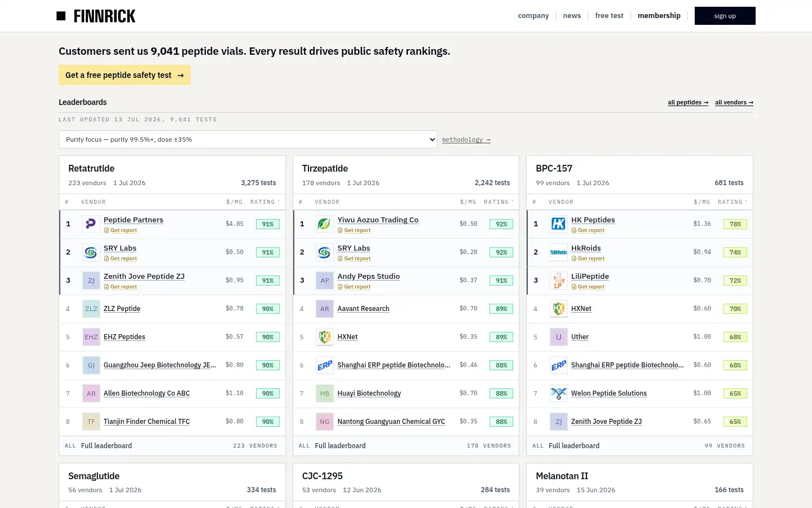The width and height of the screenshot is (812, 508).
Task: Click the Finnrick logo in the header
Action: [x=96, y=16]
